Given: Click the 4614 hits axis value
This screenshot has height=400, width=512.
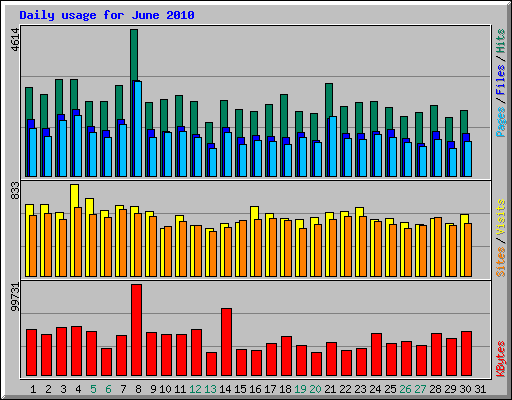Looking at the screenshot, I should (15, 40).
